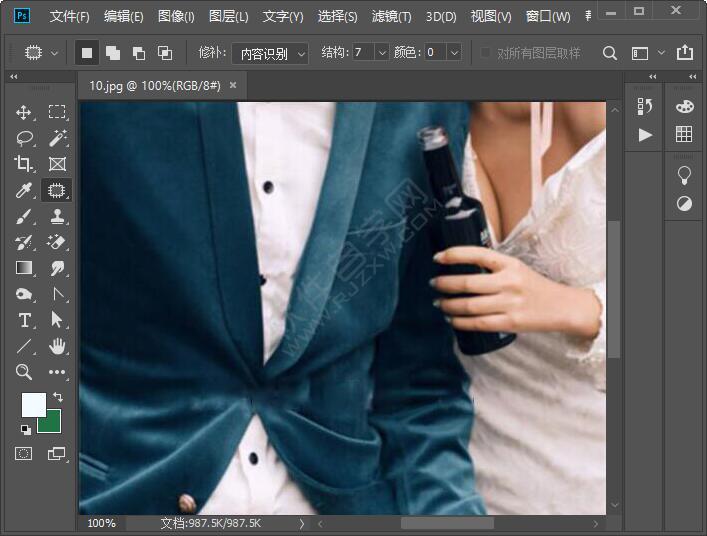707x536 pixels.
Task: Select the History Brush tool
Action: [x=23, y=243]
